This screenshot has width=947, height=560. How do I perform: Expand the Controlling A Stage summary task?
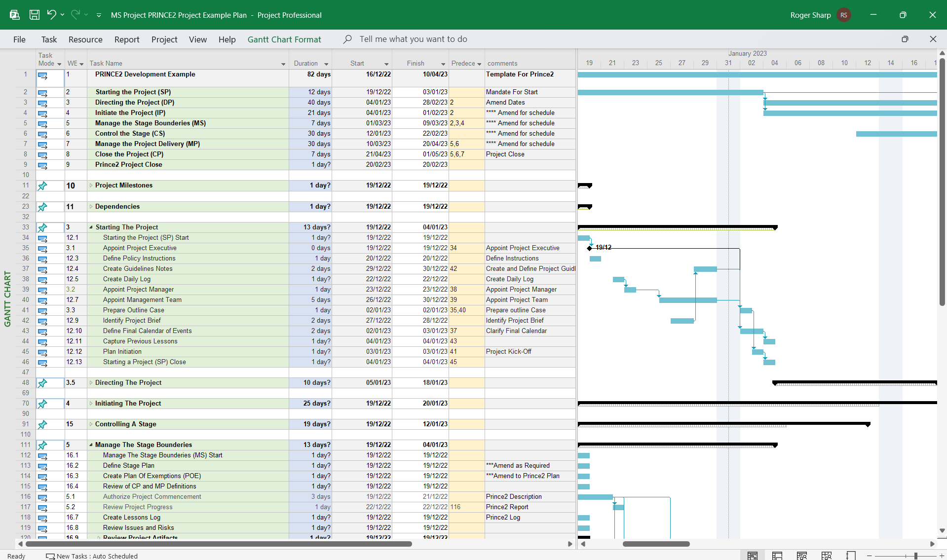[91, 424]
